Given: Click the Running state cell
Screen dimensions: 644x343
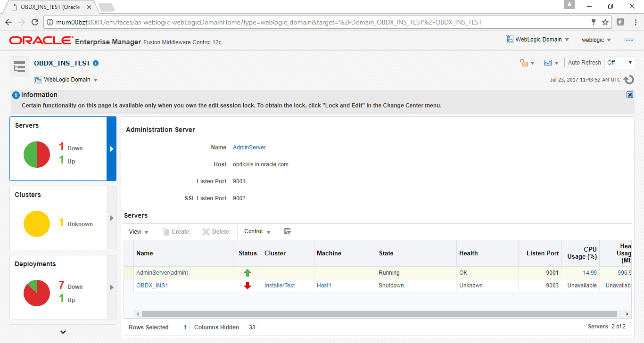Looking at the screenshot, I should point(416,273).
